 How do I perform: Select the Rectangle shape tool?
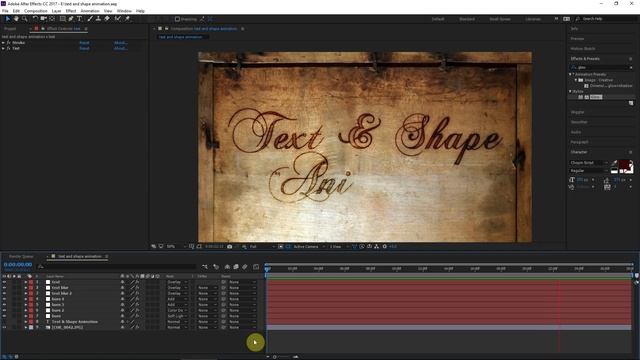tap(62, 19)
